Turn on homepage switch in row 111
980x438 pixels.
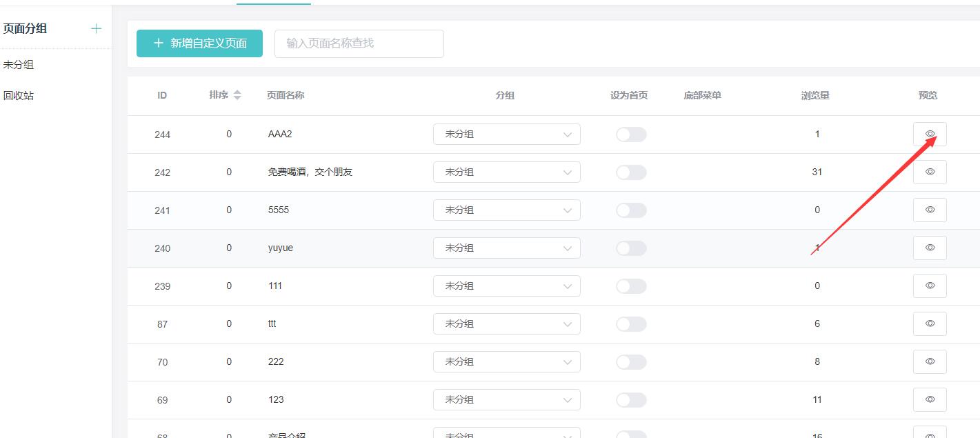[631, 286]
